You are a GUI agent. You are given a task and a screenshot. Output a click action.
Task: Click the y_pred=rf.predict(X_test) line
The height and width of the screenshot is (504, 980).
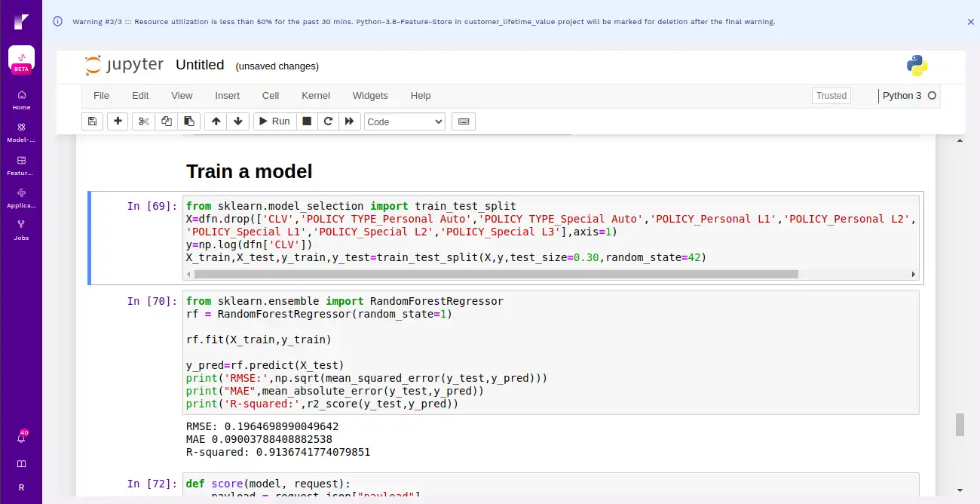pyautogui.click(x=265, y=365)
